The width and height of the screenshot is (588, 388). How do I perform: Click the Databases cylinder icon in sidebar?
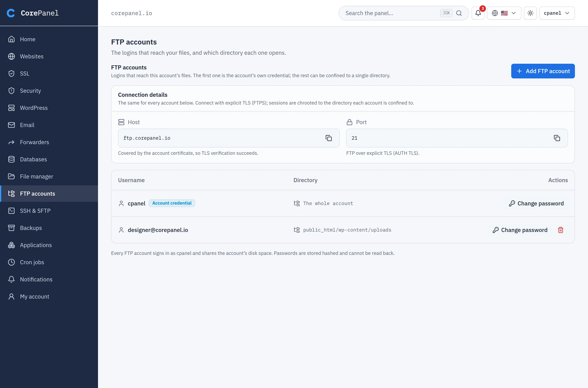(11, 159)
